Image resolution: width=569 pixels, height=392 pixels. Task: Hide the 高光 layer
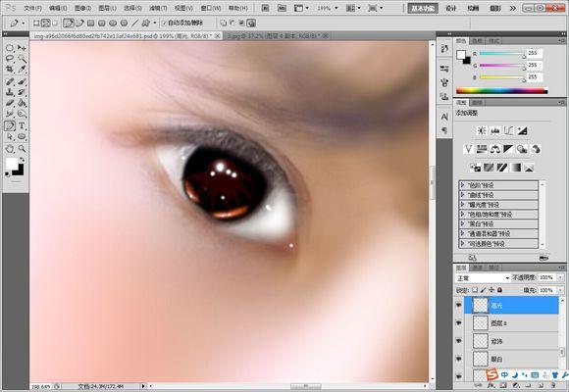459,305
